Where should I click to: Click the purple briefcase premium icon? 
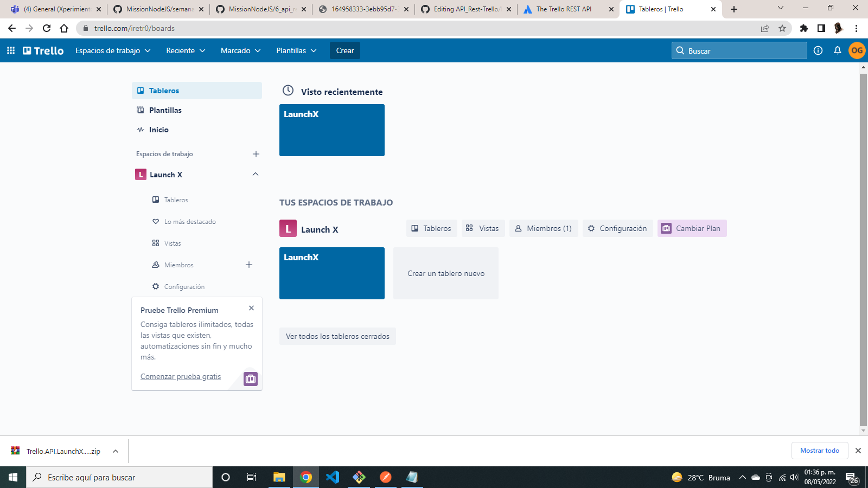(251, 379)
